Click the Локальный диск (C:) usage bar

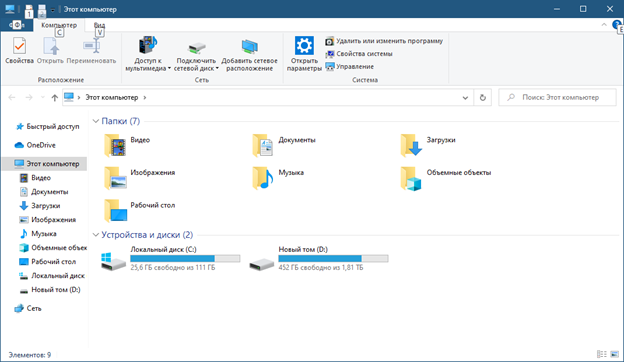tap(185, 259)
